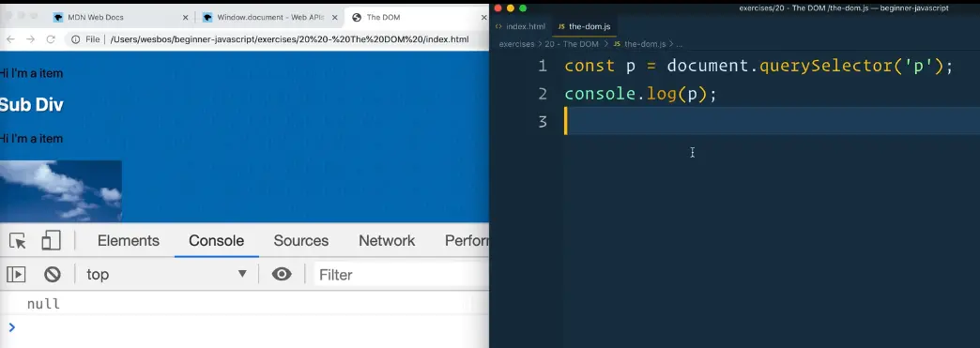Clear the console output
Screen dimensions: 980x348
[52, 274]
